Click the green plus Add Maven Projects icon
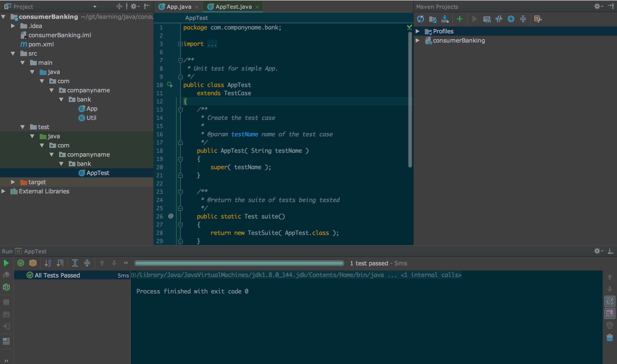This screenshot has width=617, height=364. pyautogui.click(x=460, y=19)
